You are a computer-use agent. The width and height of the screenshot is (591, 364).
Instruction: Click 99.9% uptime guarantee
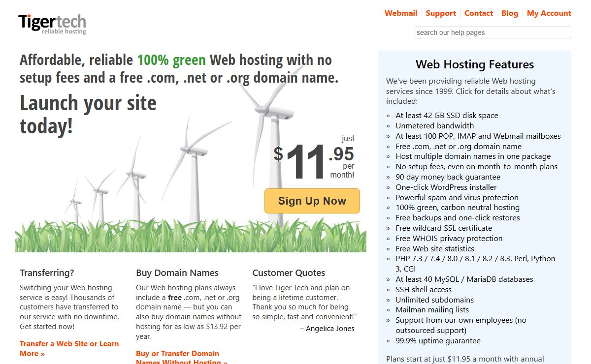(x=438, y=341)
